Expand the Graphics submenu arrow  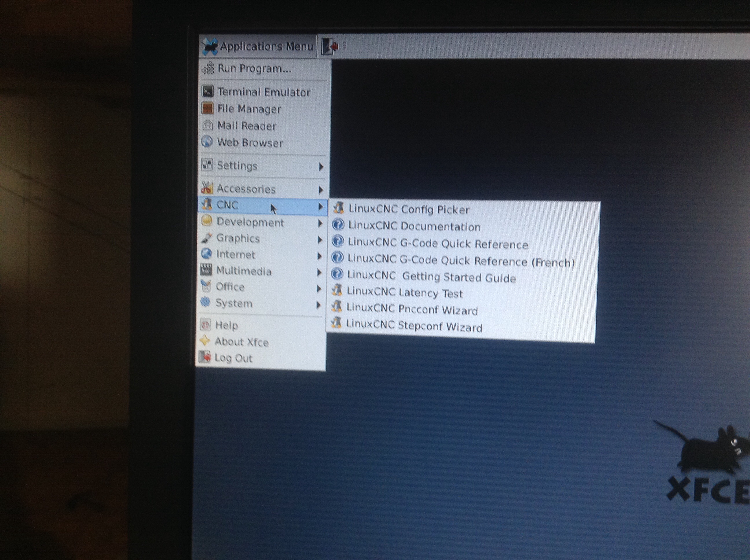point(320,240)
